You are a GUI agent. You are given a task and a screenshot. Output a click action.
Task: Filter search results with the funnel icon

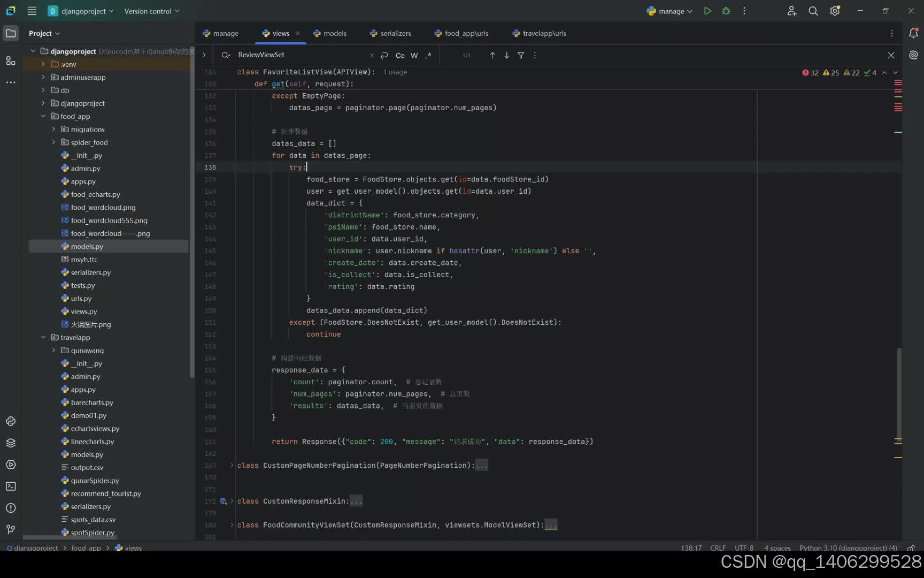pyautogui.click(x=521, y=55)
